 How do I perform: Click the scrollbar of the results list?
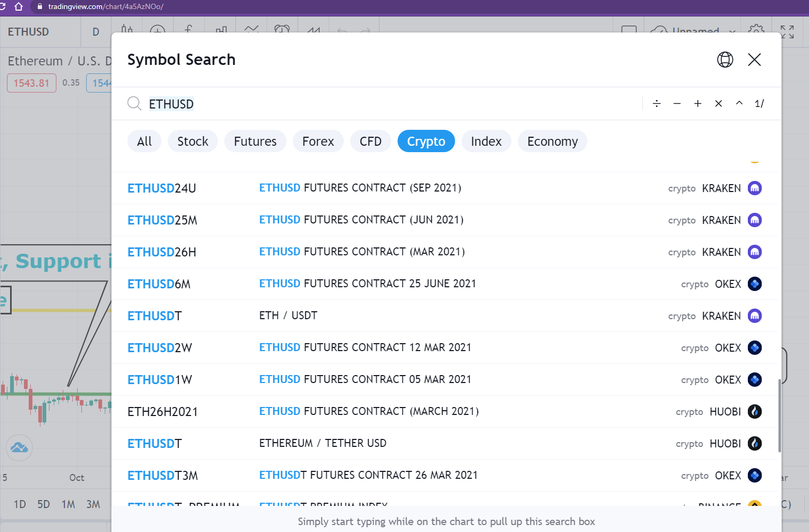coord(780,415)
